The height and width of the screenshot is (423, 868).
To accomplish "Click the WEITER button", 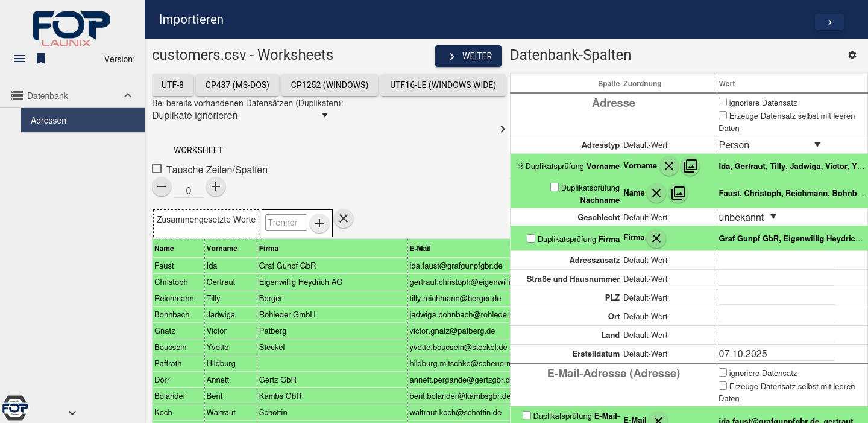I will pyautogui.click(x=468, y=56).
